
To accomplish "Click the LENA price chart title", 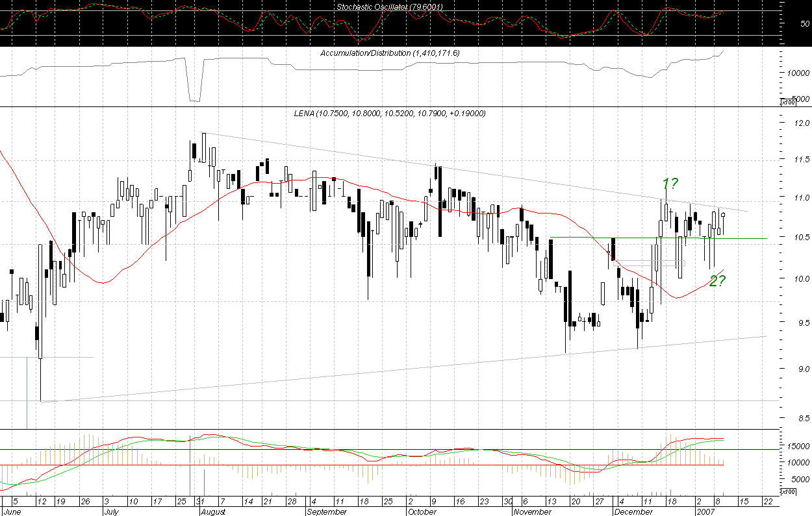I will [x=390, y=114].
